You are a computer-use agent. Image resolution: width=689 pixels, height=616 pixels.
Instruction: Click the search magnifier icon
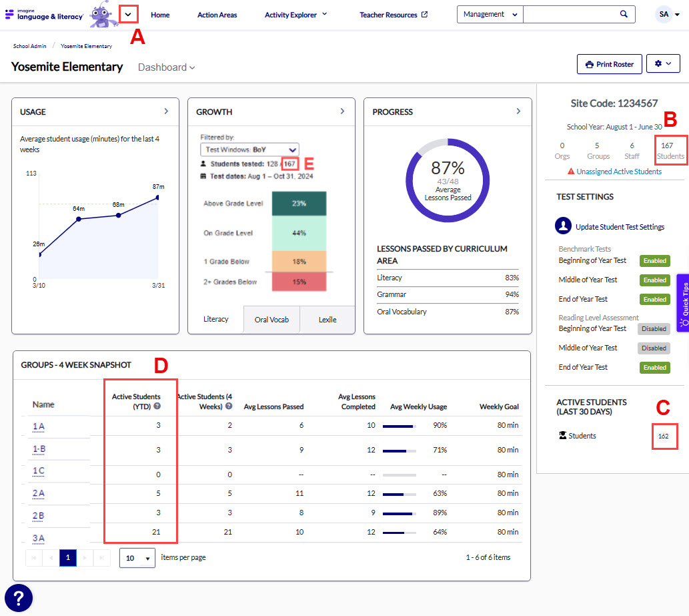pyautogui.click(x=624, y=14)
